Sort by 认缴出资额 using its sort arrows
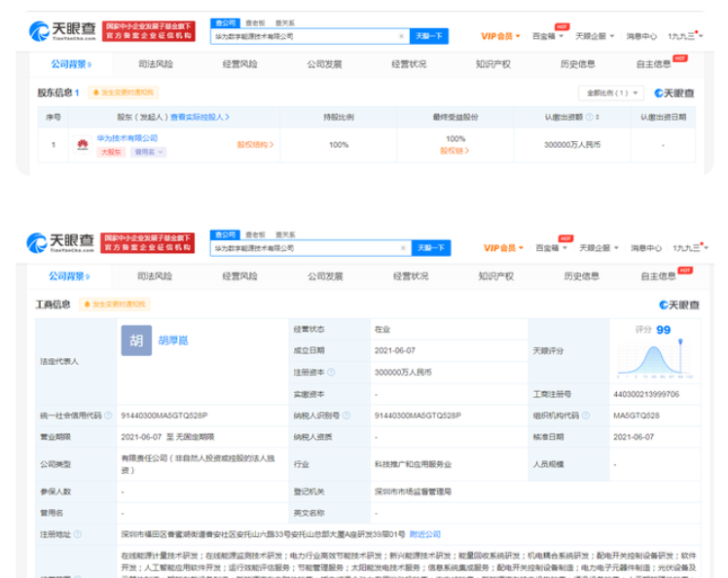The width and height of the screenshot is (728, 578). (x=598, y=117)
